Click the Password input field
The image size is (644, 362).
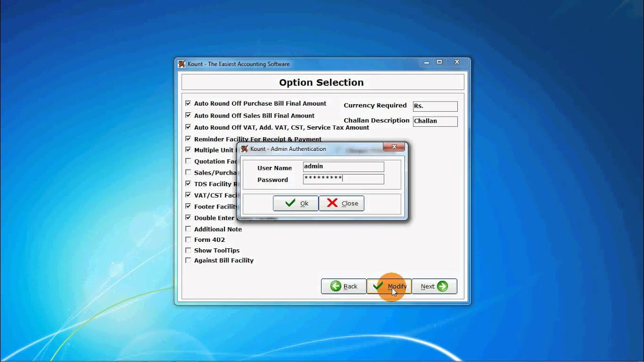coord(344,179)
